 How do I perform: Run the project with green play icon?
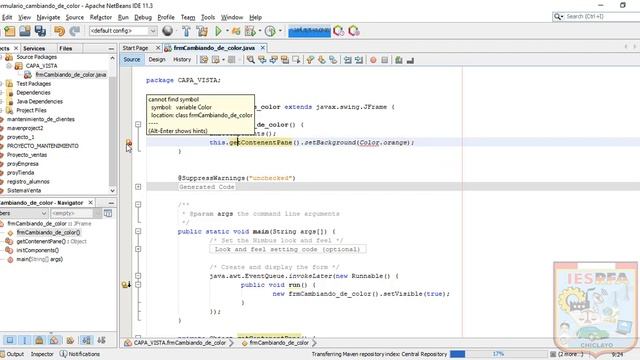tap(218, 31)
